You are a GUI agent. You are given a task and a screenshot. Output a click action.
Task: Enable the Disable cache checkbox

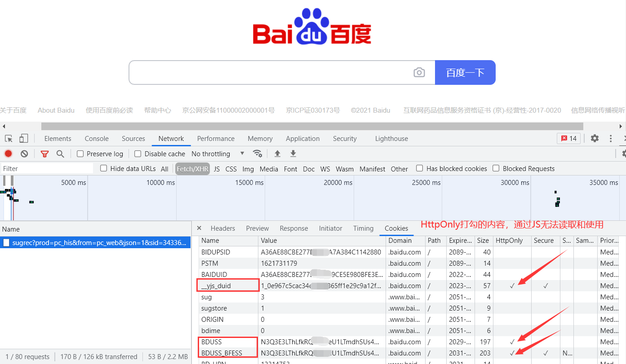[138, 154]
